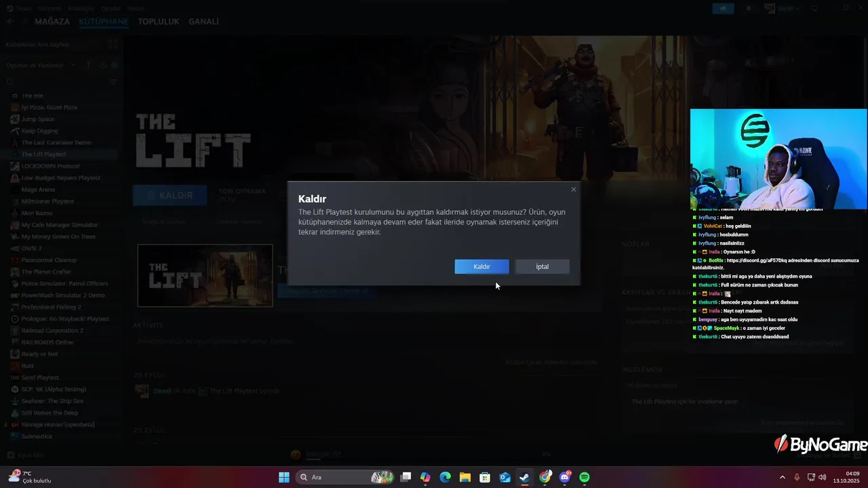Open the clock and date 13.10.2025
The image size is (868, 488).
pyautogui.click(x=847, y=477)
